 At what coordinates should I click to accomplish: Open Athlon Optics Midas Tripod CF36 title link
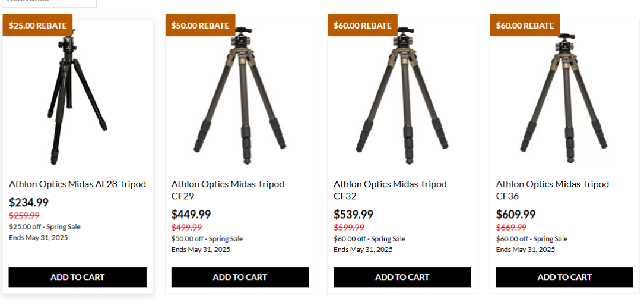tap(552, 190)
